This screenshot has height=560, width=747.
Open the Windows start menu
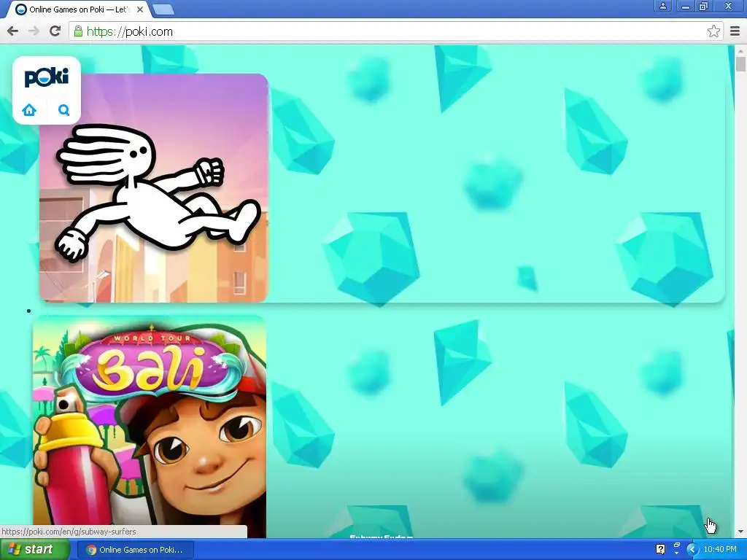[34, 550]
